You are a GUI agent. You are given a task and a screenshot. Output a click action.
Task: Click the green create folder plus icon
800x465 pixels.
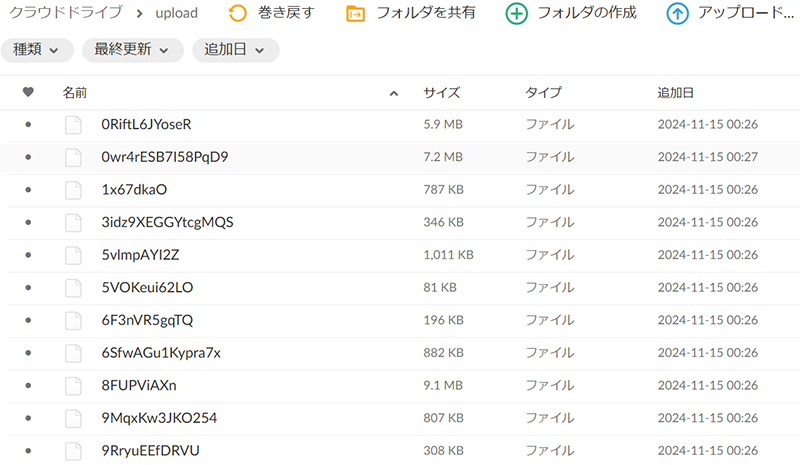(516, 14)
